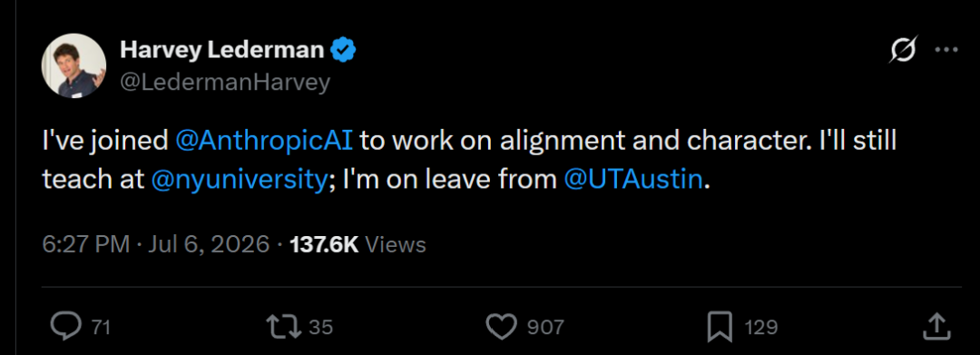Click the 6:27 PM Jul 6, 2026 timestamp

coord(156,244)
